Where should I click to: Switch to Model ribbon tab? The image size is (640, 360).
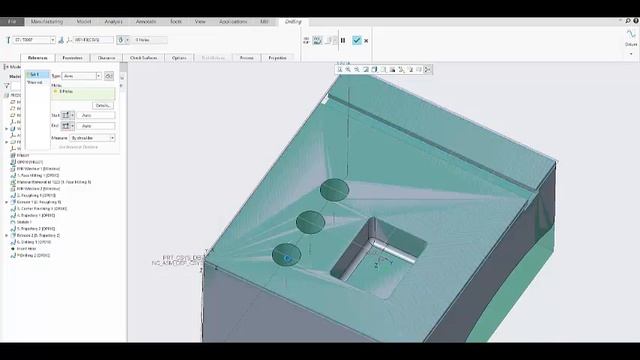(x=84, y=22)
